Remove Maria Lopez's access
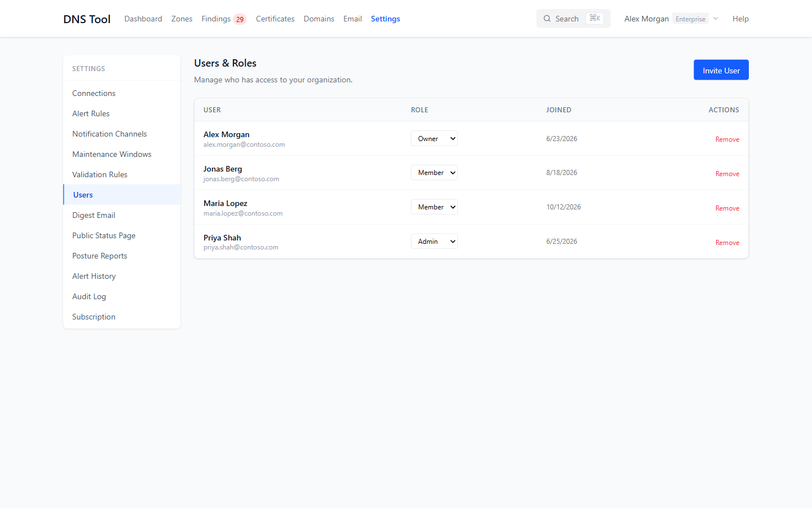 [727, 208]
